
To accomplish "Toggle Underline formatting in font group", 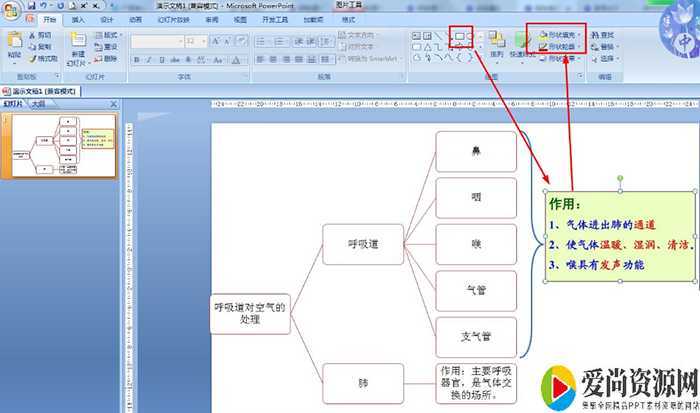I will click(162, 59).
